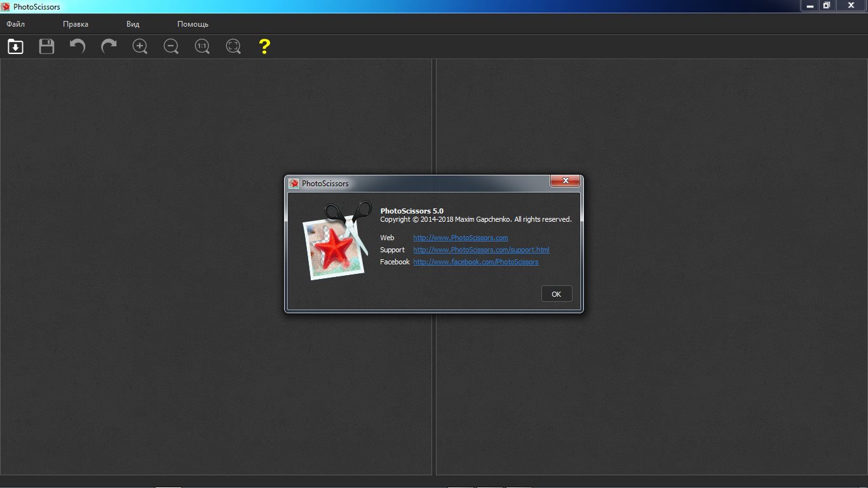This screenshot has height=488, width=868.
Task: Open the Файл menu
Action: click(x=16, y=24)
